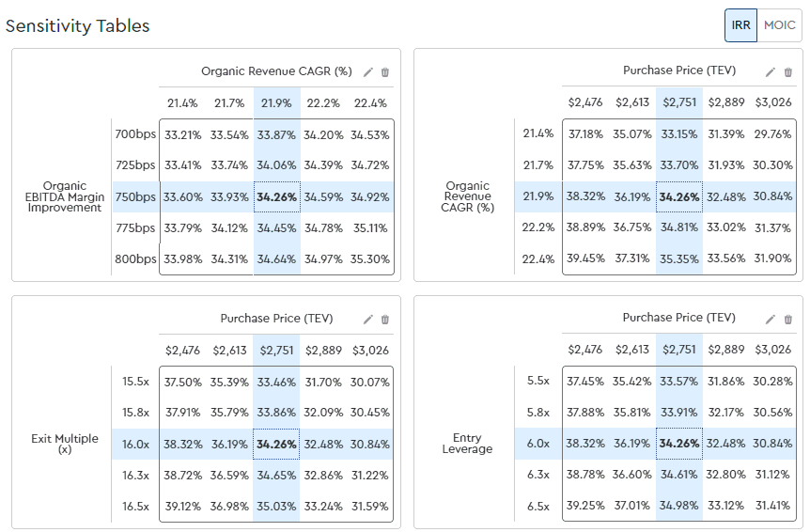Click the 22.4% column header in first table
This screenshot has height=532, width=810.
pyautogui.click(x=369, y=103)
